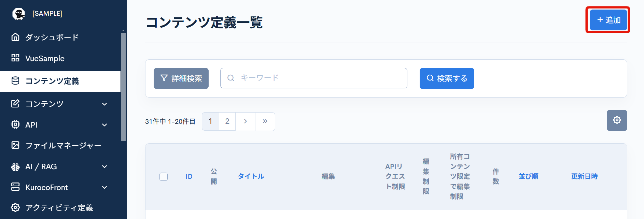Viewport: 644px width, 219px height.
Task: Open the 詳細検索 filter button
Action: [x=181, y=78]
